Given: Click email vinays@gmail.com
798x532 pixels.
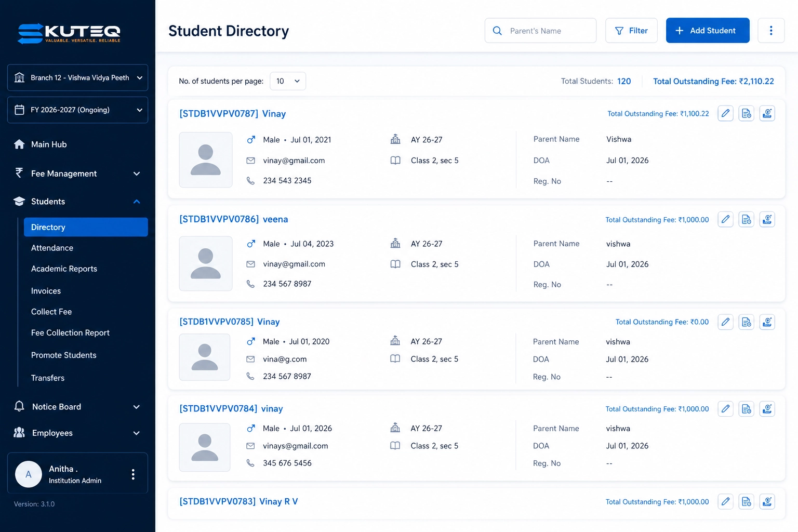Looking at the screenshot, I should (295, 446).
